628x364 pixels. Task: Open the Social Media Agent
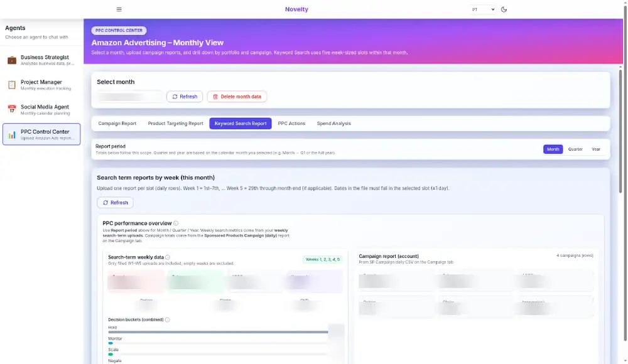(x=41, y=109)
